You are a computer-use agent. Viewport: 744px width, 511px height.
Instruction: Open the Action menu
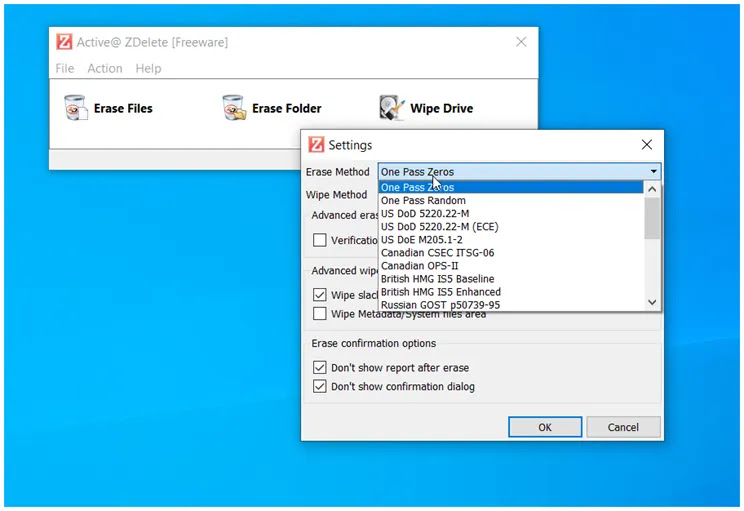click(x=105, y=68)
